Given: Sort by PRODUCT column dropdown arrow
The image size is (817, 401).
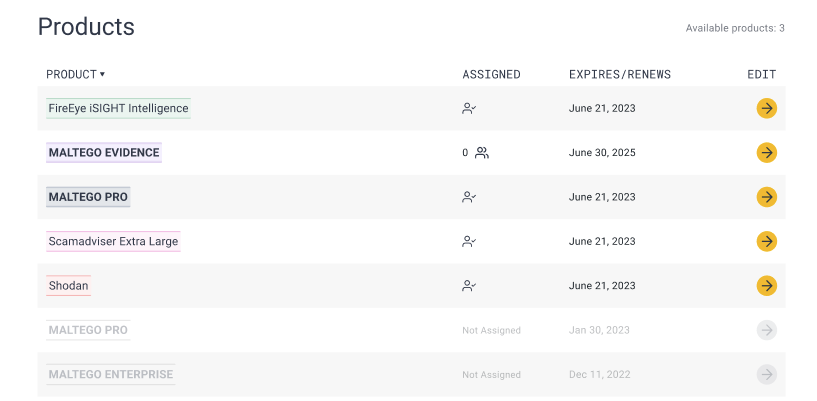Looking at the screenshot, I should click(102, 75).
